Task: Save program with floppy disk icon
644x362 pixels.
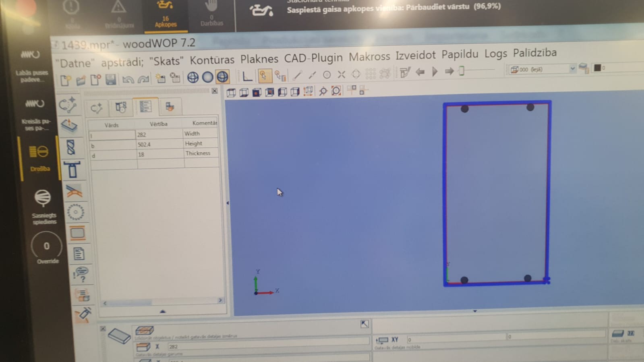Action: pos(110,79)
